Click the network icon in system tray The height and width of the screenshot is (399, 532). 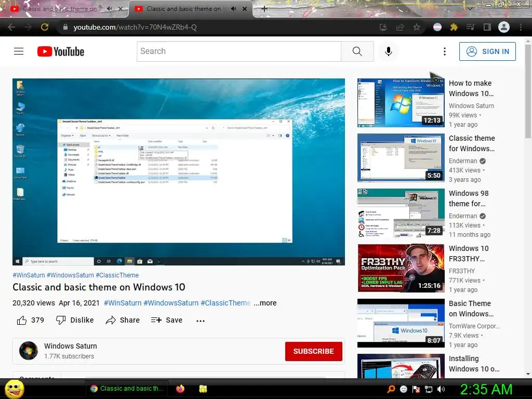[429, 389]
